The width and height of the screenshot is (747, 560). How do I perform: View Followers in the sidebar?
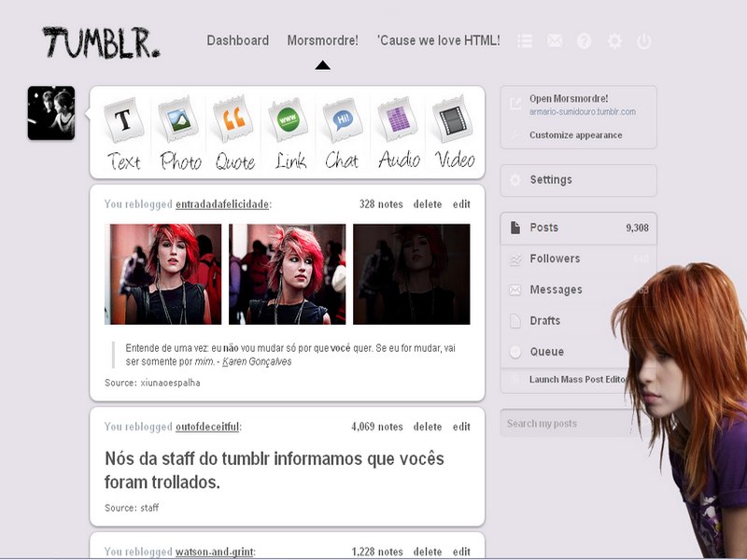point(578,259)
